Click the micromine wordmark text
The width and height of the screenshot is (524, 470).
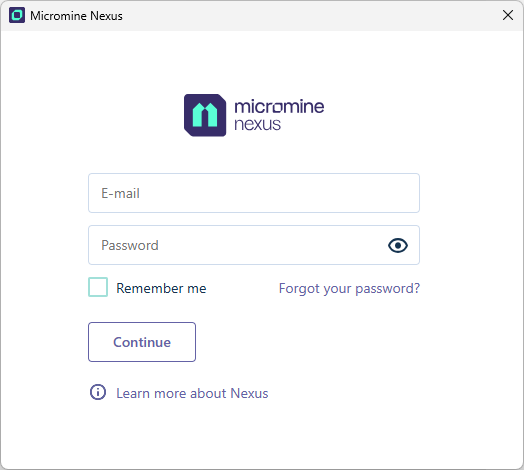click(279, 106)
